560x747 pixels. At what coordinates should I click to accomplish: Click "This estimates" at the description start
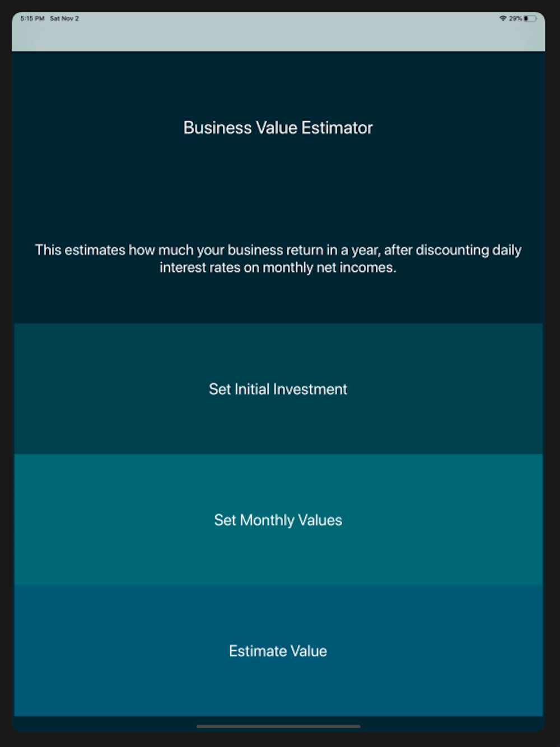[80, 250]
